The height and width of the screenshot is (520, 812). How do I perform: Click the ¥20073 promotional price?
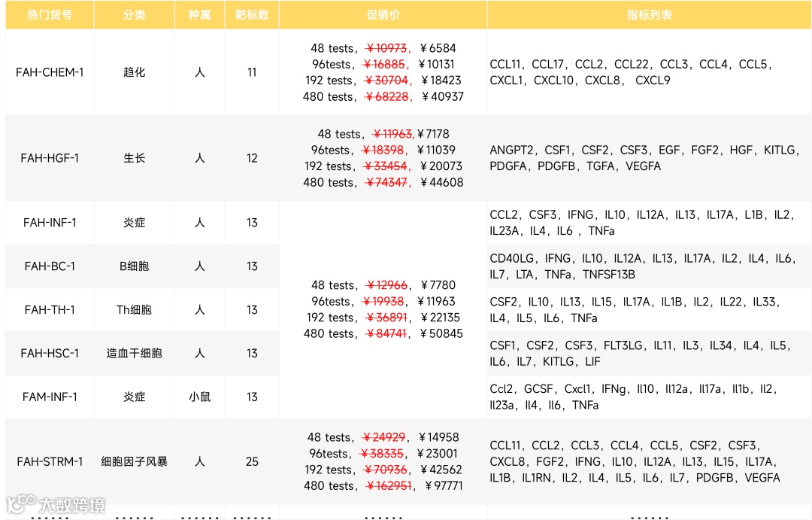click(x=441, y=166)
